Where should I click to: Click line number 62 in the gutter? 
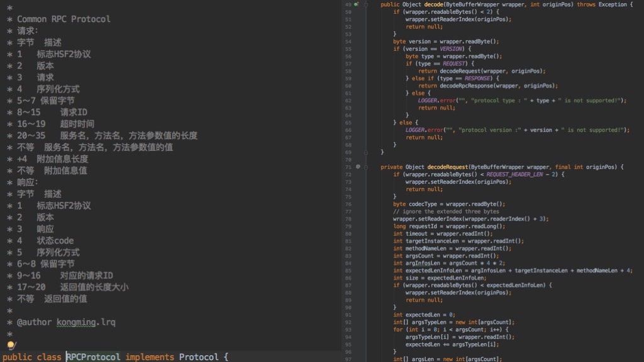click(x=348, y=101)
